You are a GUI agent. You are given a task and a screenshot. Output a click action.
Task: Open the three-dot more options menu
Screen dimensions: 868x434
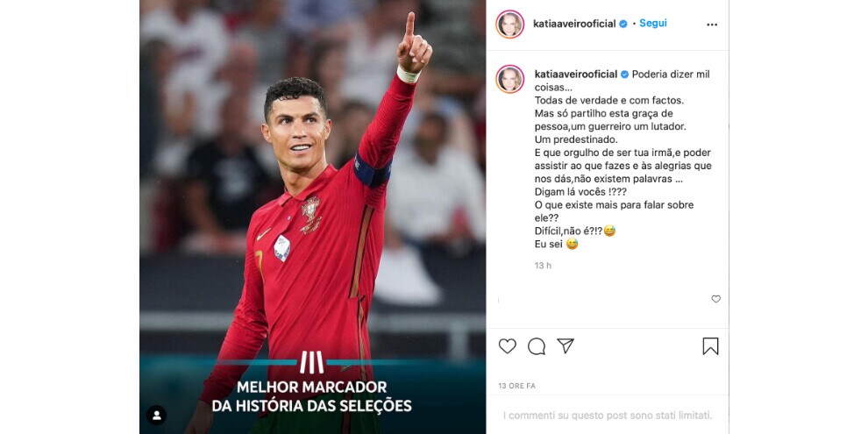tap(712, 25)
